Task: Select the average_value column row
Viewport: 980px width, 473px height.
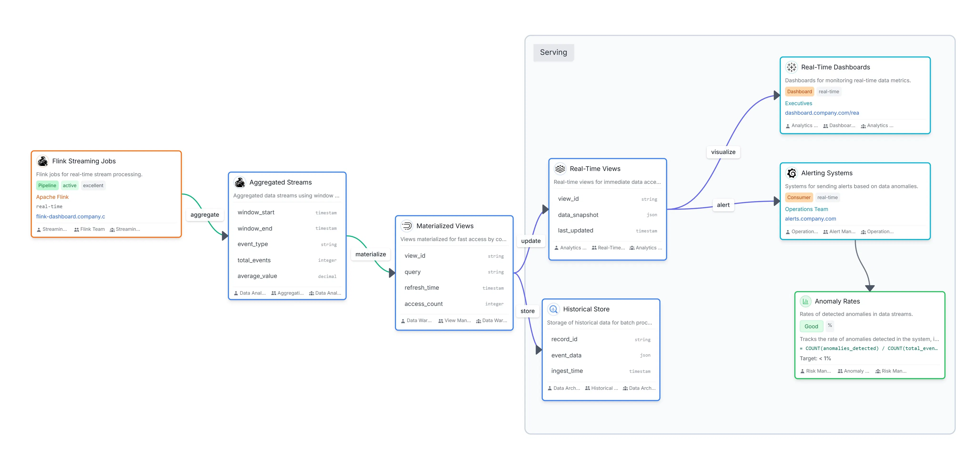Action: pos(287,276)
